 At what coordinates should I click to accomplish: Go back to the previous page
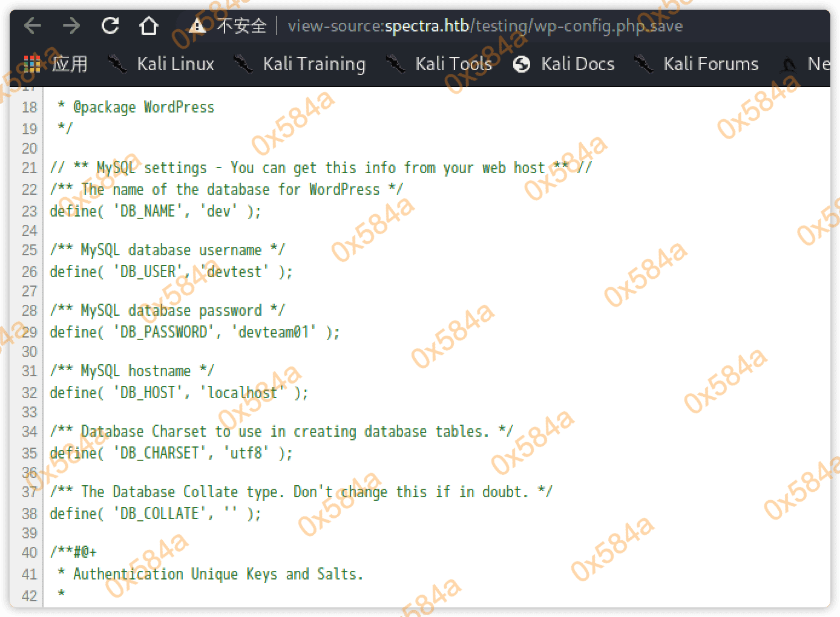[x=33, y=26]
